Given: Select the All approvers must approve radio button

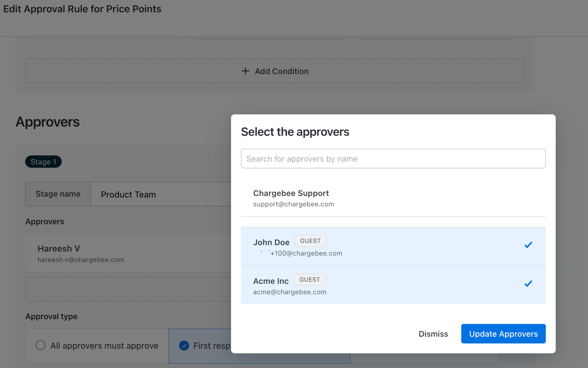Looking at the screenshot, I should [x=41, y=345].
